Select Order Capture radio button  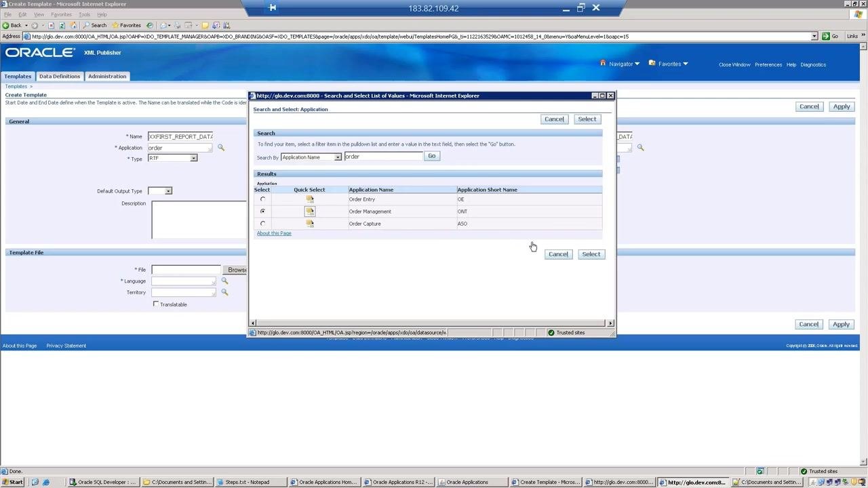point(262,224)
